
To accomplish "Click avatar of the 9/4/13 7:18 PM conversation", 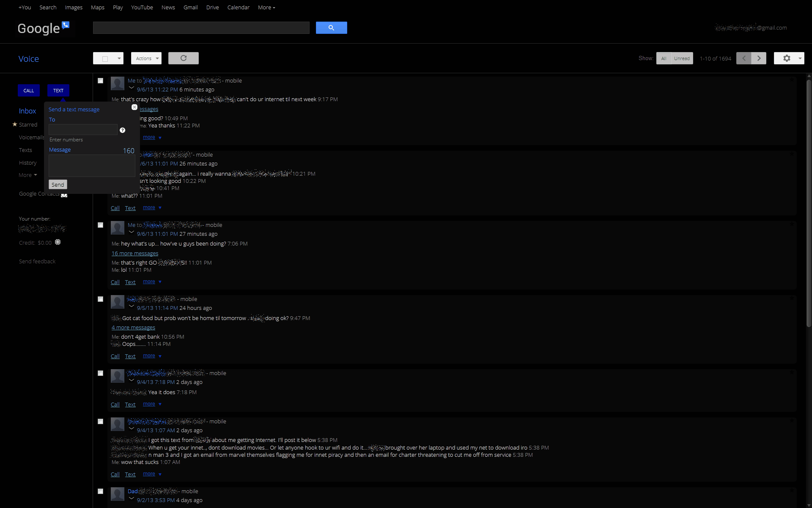I will point(118,376).
